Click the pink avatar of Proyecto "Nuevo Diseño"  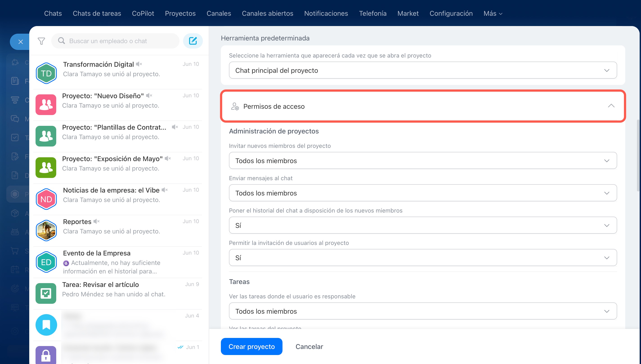(46, 104)
